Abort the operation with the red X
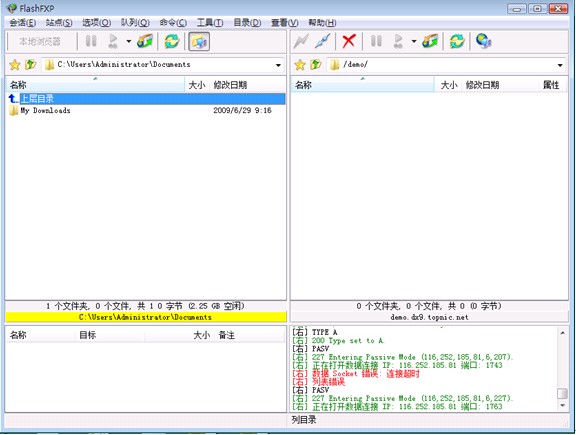576x435 pixels. (x=349, y=41)
